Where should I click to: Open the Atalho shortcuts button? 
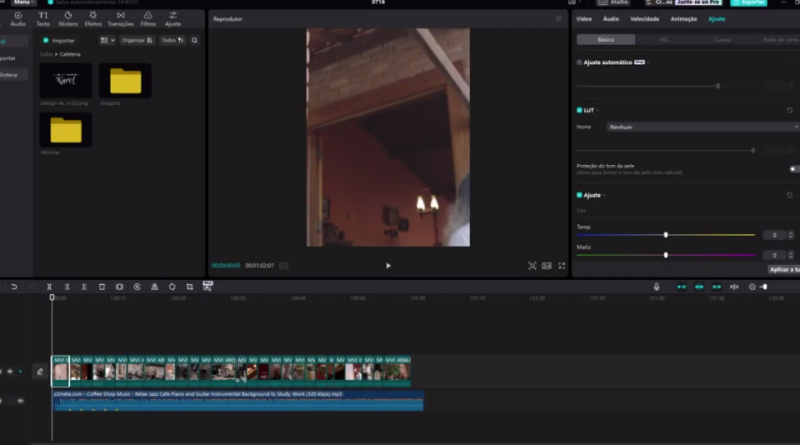coord(613,3)
